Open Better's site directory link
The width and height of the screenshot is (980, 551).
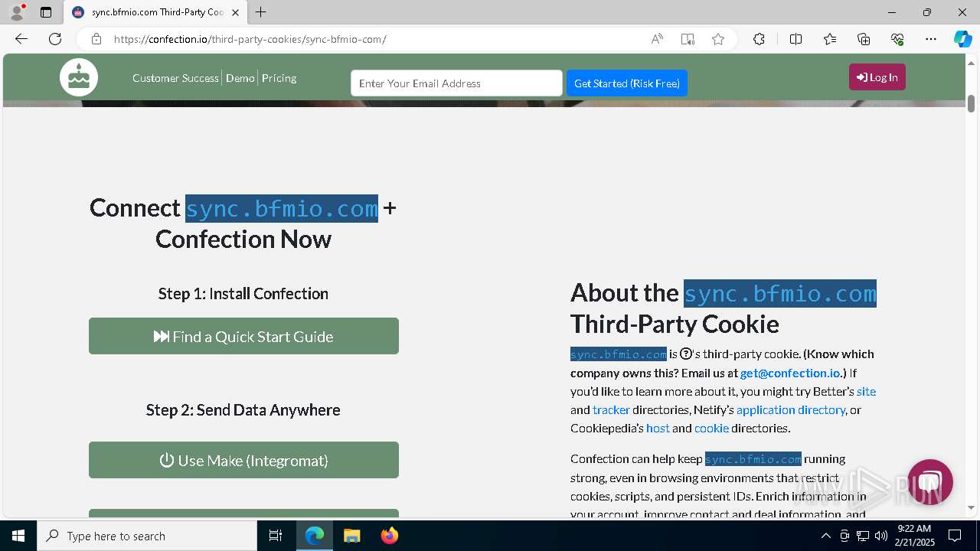[866, 391]
